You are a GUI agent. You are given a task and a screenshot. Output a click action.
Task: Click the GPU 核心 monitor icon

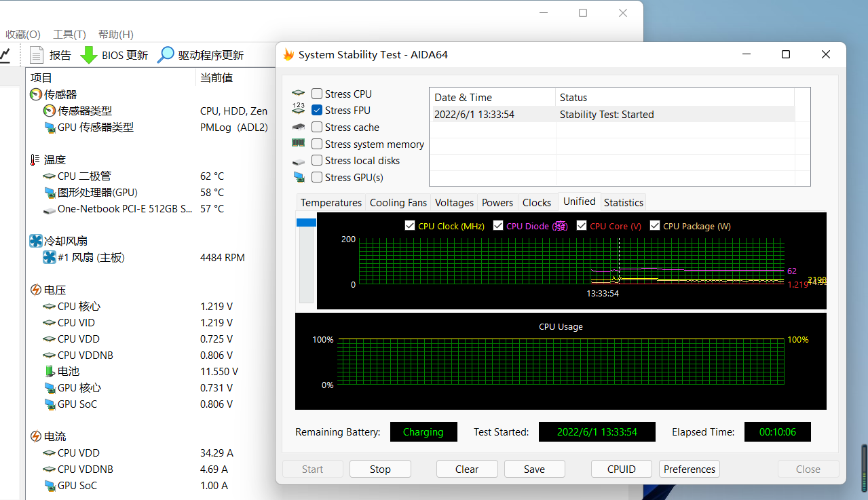[x=50, y=387]
